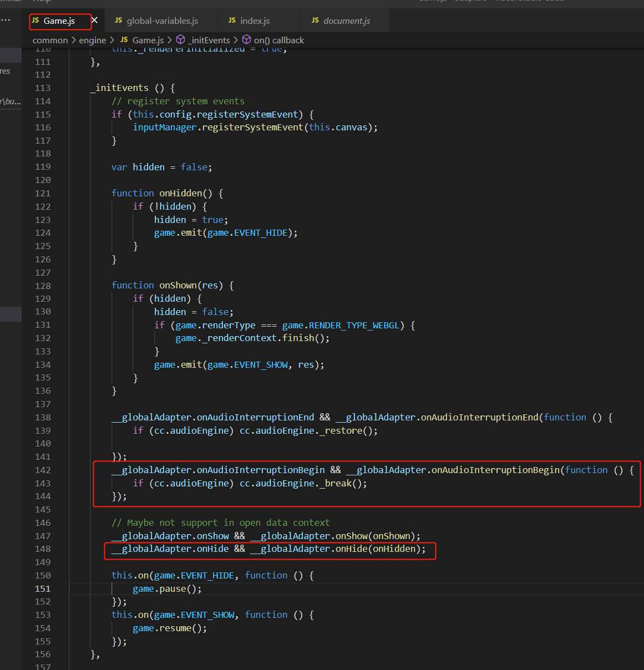Click the 'registerSystemEvent' call on line 116
The width and height of the screenshot is (644, 670).
[x=252, y=128]
